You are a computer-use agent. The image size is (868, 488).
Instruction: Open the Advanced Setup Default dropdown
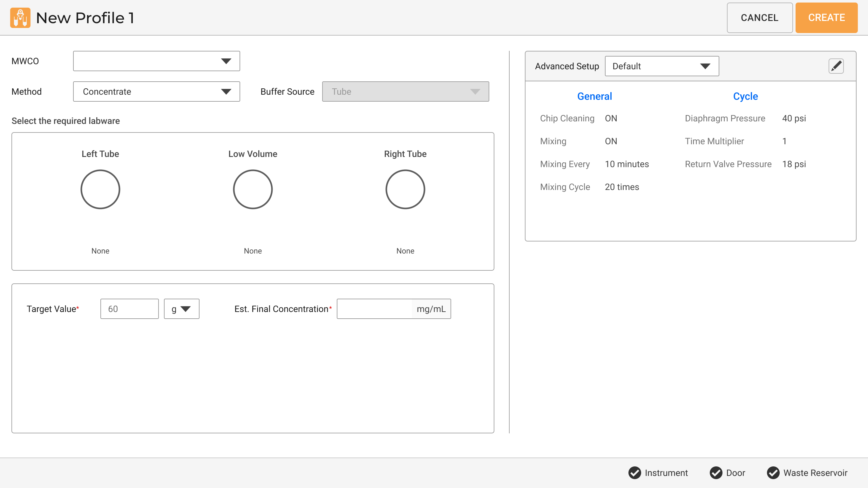coord(661,66)
